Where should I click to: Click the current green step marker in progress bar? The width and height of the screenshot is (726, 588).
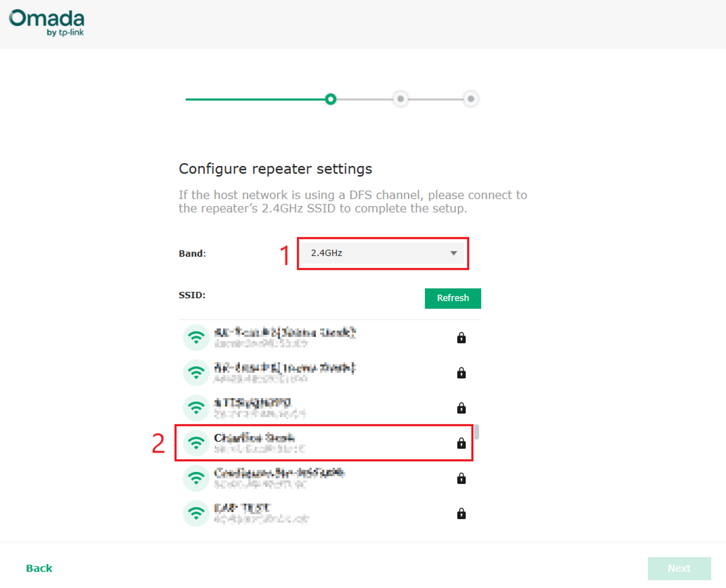(331, 99)
